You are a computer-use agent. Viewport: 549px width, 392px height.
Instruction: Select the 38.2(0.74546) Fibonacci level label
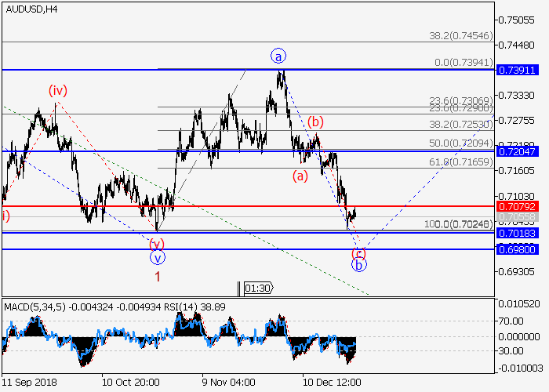[462, 36]
